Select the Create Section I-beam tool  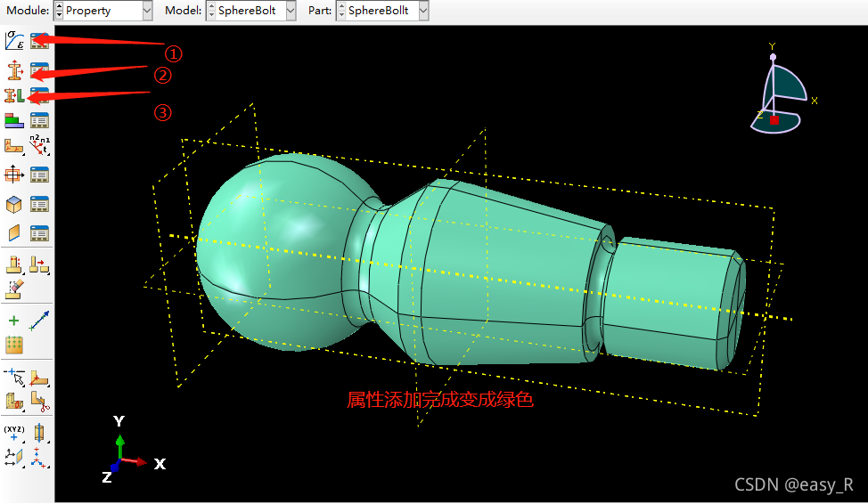pyautogui.click(x=14, y=70)
